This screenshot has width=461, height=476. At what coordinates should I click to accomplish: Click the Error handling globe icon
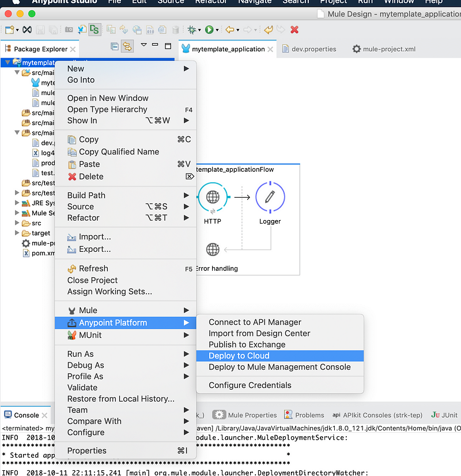point(213,250)
